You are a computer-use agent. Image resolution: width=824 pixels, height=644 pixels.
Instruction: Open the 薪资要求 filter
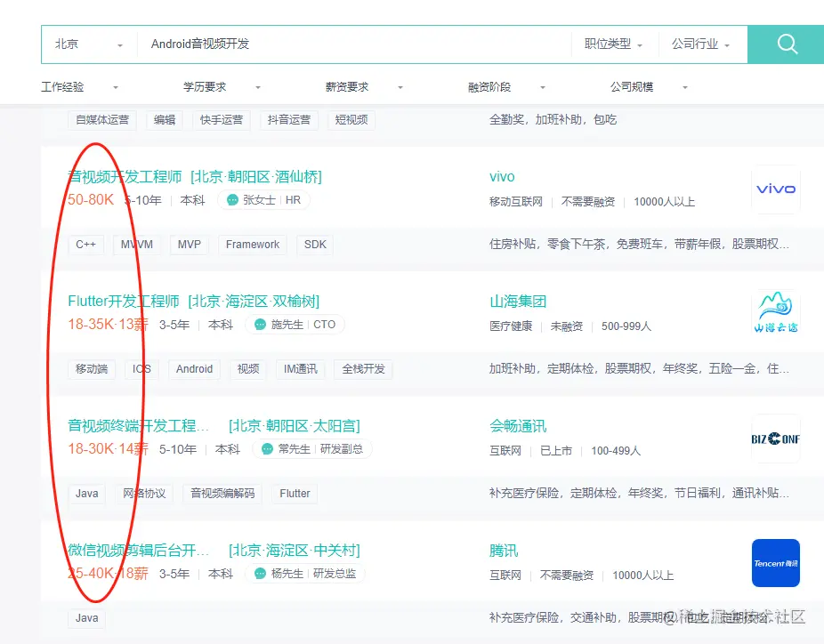tap(364, 87)
